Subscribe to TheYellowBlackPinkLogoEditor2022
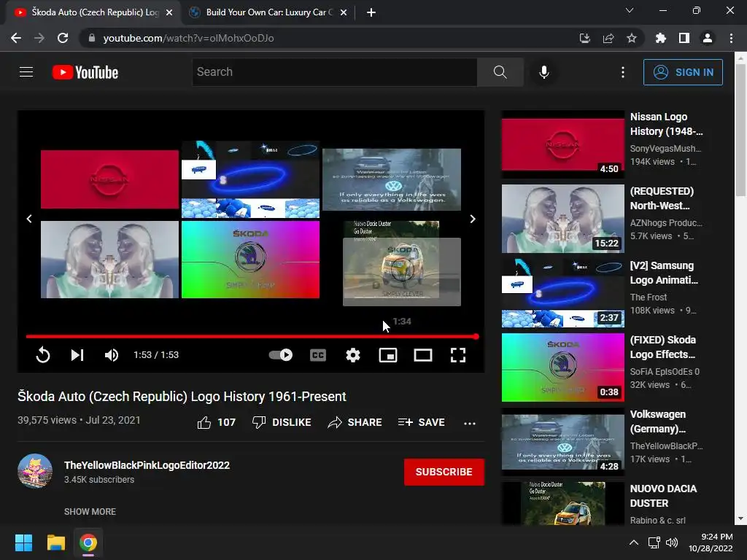Screen dimensions: 747x560 [x=444, y=472]
